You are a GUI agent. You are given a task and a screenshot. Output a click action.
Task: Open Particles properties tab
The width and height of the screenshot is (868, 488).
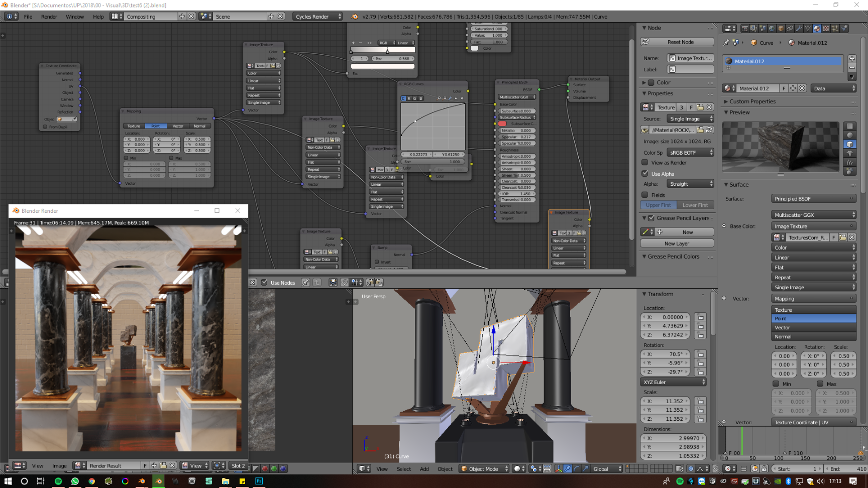[835, 29]
